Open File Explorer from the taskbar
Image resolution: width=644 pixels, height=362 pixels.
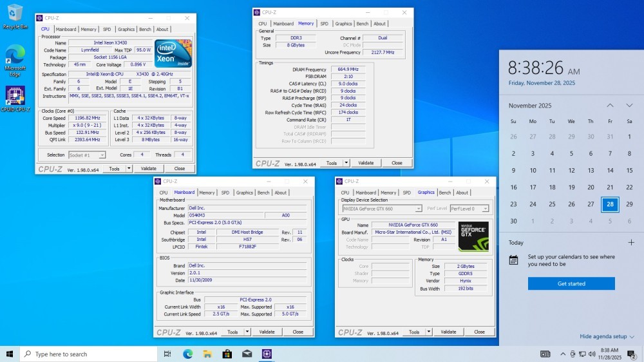point(207,354)
